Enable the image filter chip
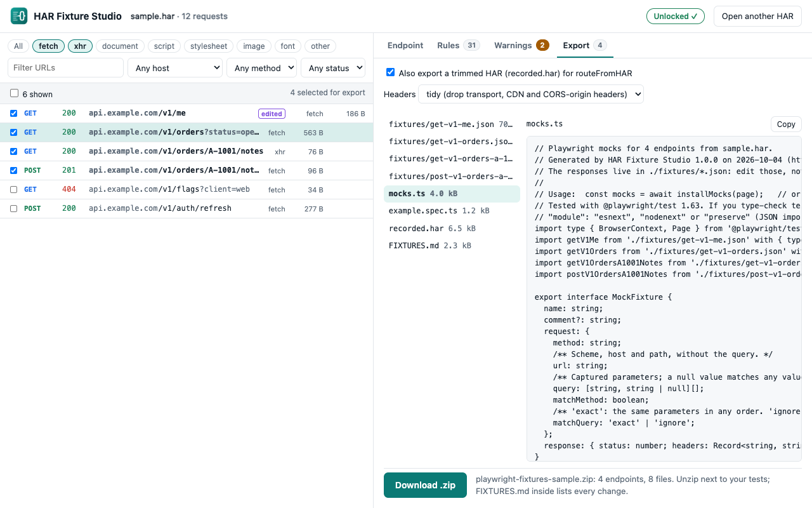812x508 pixels. pyautogui.click(x=254, y=46)
